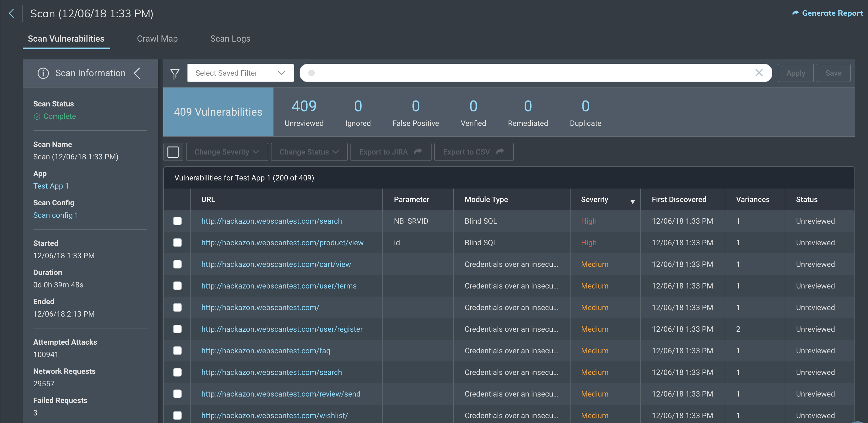868x423 pixels.
Task: Check the product/view row checkbox
Action: point(177,243)
